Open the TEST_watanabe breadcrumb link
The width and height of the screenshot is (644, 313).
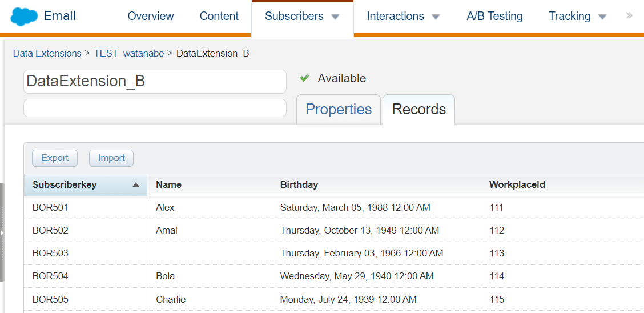(129, 54)
